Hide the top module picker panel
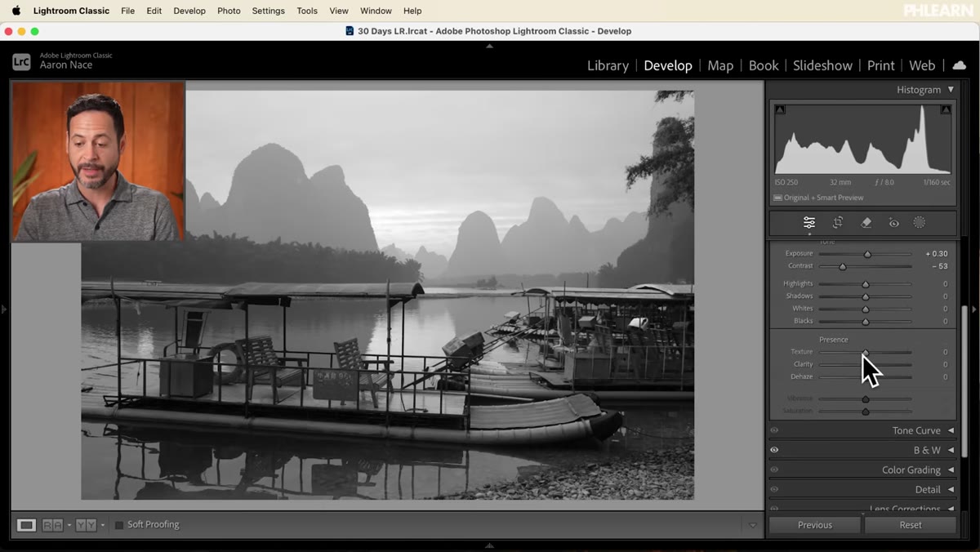 [x=490, y=47]
